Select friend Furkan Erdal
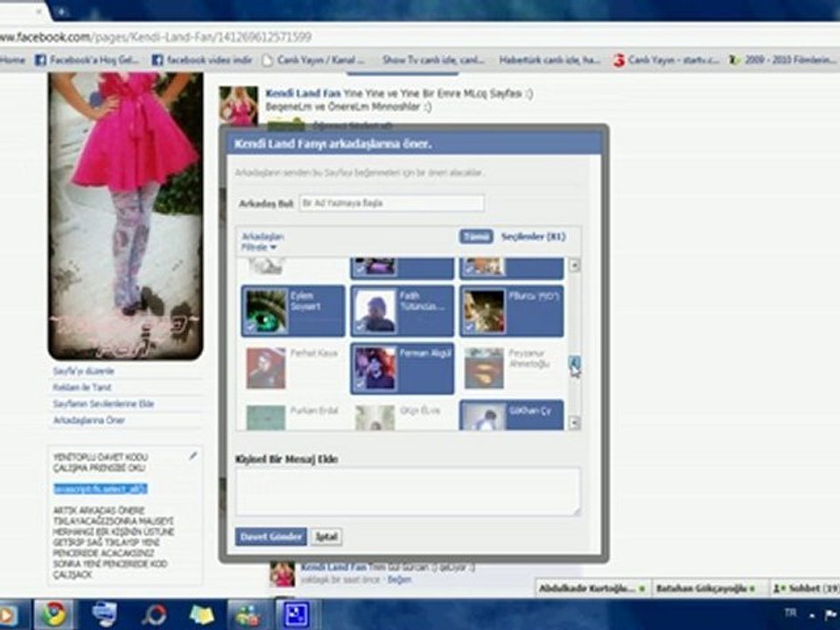The image size is (840, 630). [x=293, y=416]
